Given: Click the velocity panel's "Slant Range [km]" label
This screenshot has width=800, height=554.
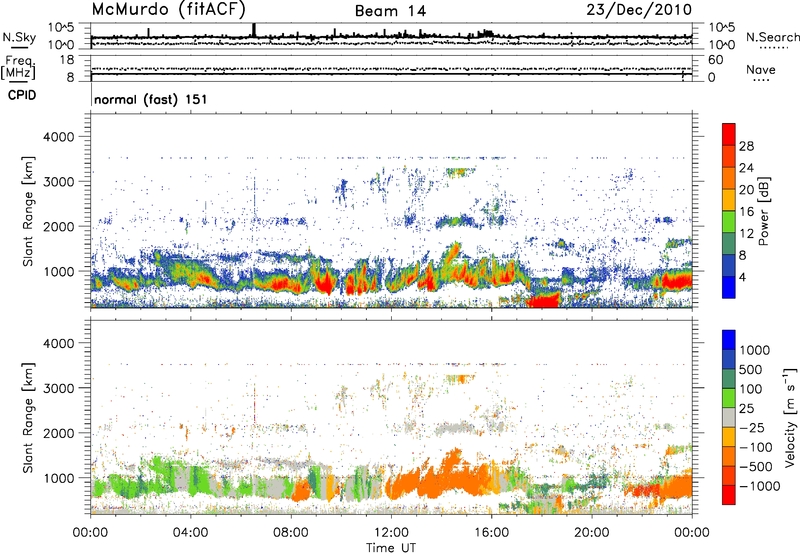Looking at the screenshot, I should [28, 418].
